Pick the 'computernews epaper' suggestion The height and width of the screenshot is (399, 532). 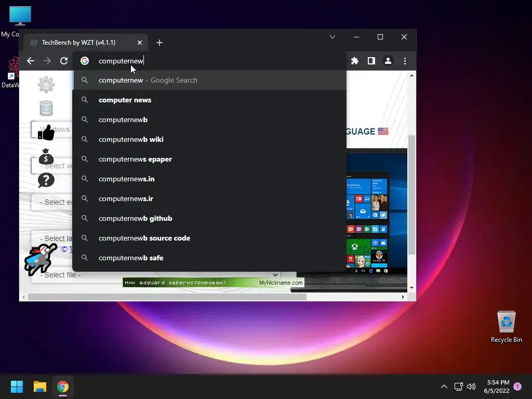coord(210,159)
